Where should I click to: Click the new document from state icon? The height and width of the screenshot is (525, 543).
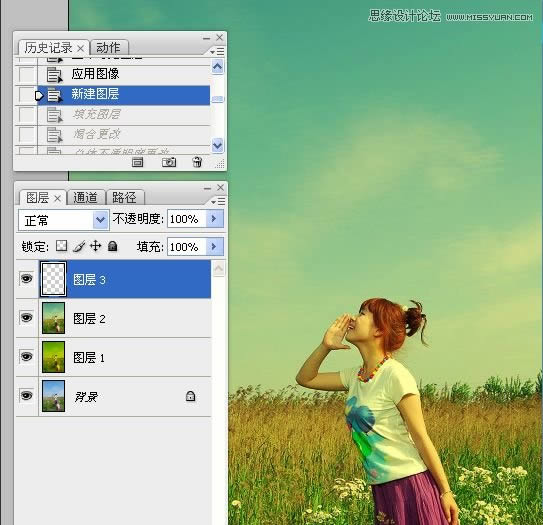[x=137, y=162]
